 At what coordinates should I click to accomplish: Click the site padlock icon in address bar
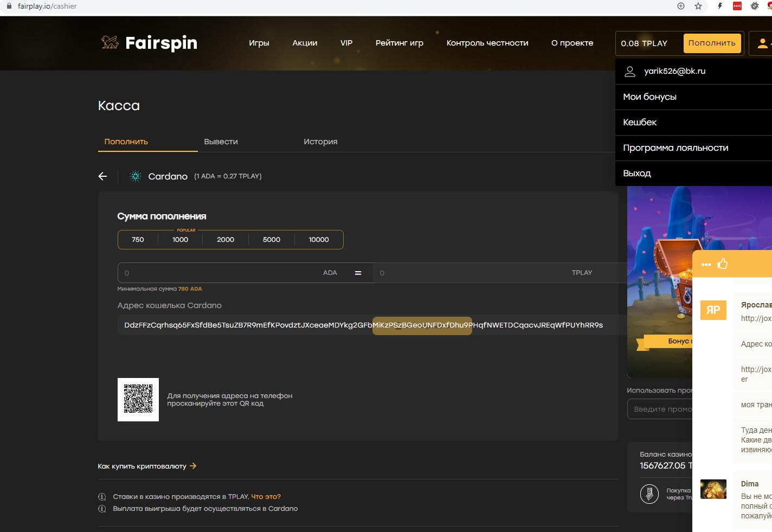(x=9, y=6)
